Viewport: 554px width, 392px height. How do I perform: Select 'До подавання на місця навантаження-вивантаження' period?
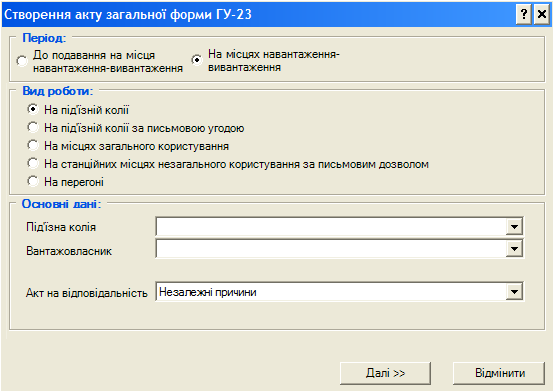[x=22, y=61]
